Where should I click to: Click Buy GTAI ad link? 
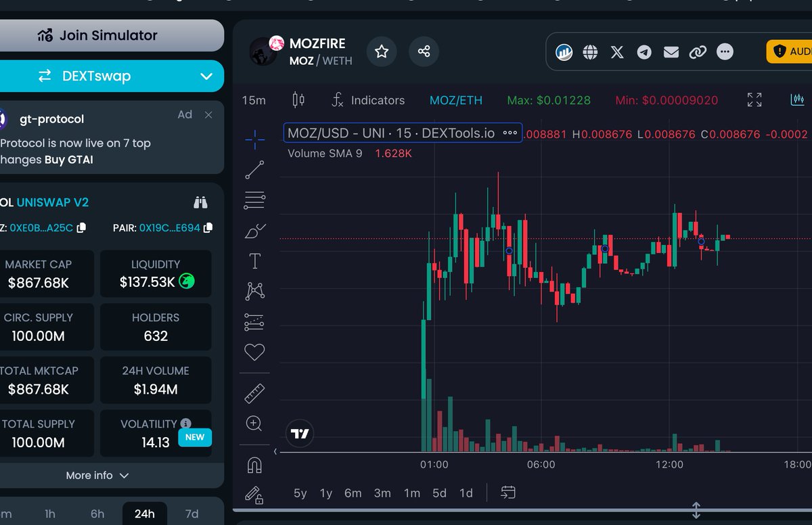(x=69, y=160)
